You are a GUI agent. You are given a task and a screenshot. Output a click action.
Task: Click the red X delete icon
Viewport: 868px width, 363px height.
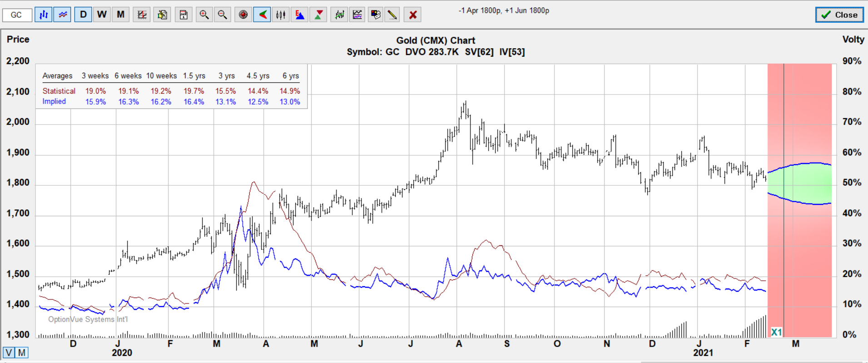[x=413, y=15]
